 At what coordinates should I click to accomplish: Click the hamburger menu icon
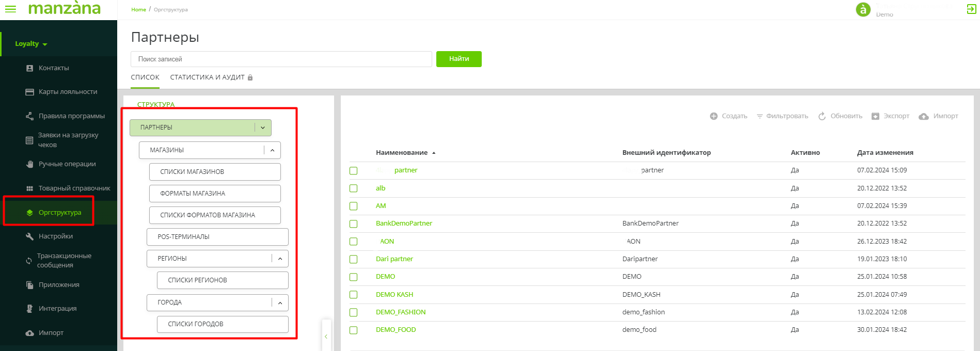10,9
